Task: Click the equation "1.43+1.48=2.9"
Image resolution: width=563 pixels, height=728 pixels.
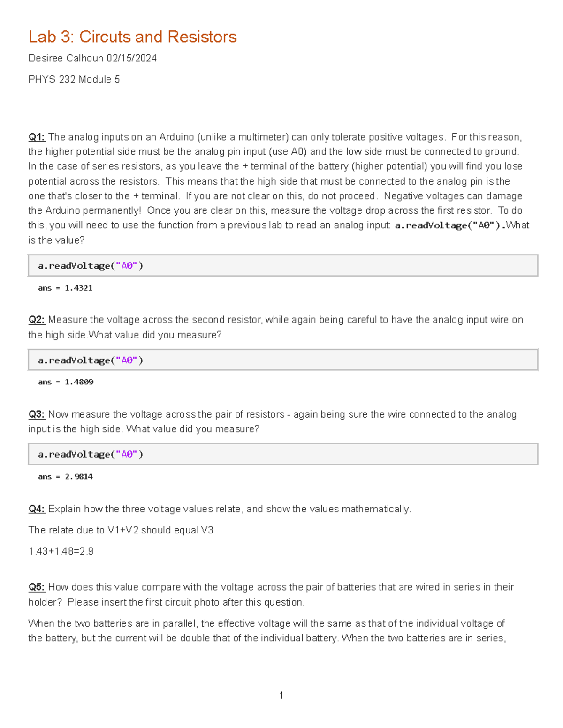Action: coord(61,551)
